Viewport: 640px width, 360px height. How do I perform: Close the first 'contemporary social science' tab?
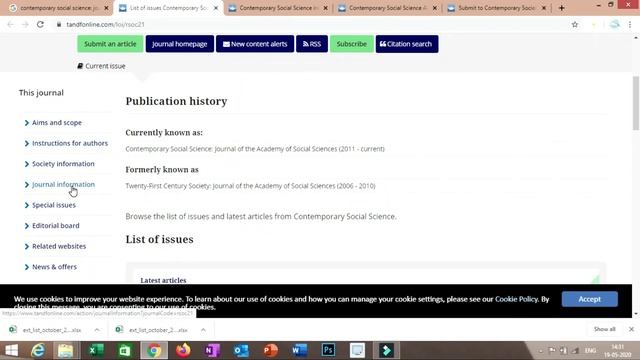pos(106,8)
